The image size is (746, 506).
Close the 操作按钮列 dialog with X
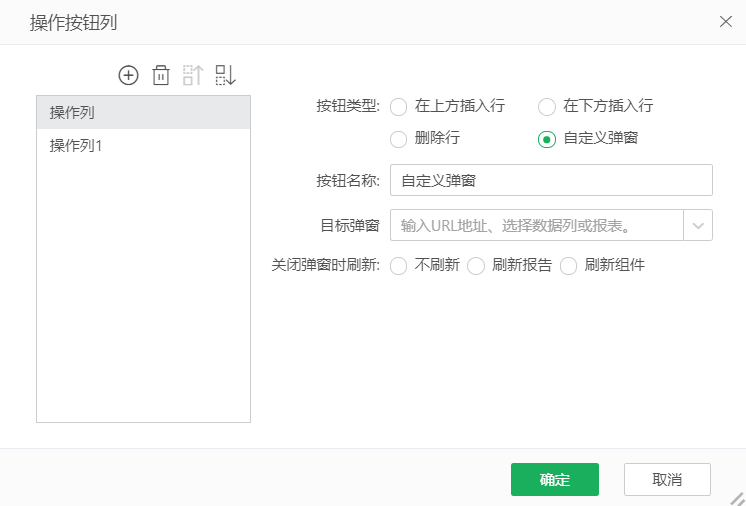(x=725, y=21)
